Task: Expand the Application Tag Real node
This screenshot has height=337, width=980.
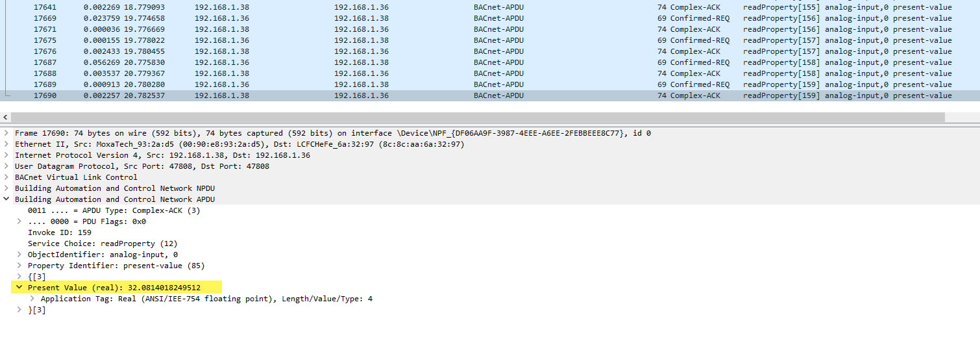Action: pyautogui.click(x=32, y=299)
